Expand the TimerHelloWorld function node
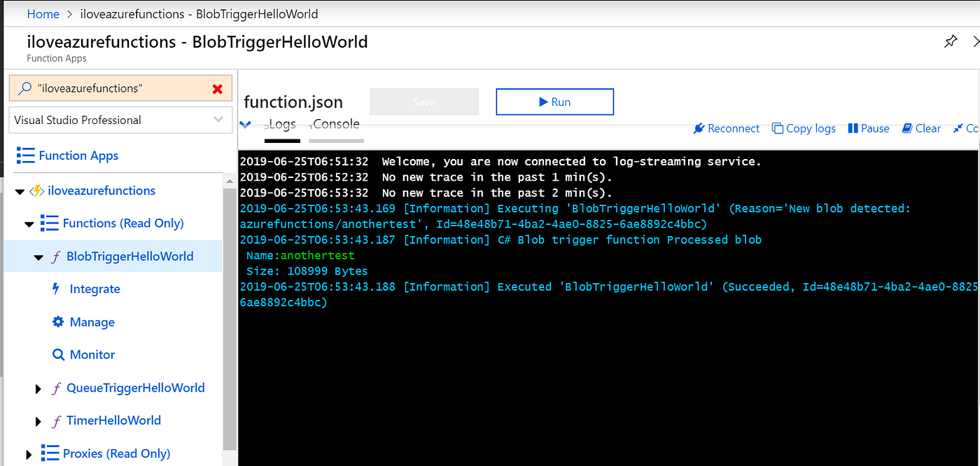 click(x=38, y=422)
